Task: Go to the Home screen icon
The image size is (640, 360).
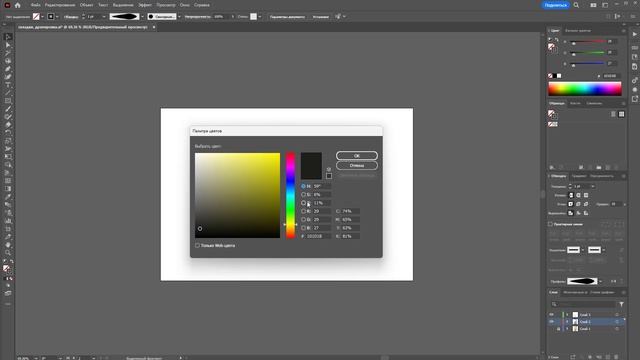Action: [18, 5]
